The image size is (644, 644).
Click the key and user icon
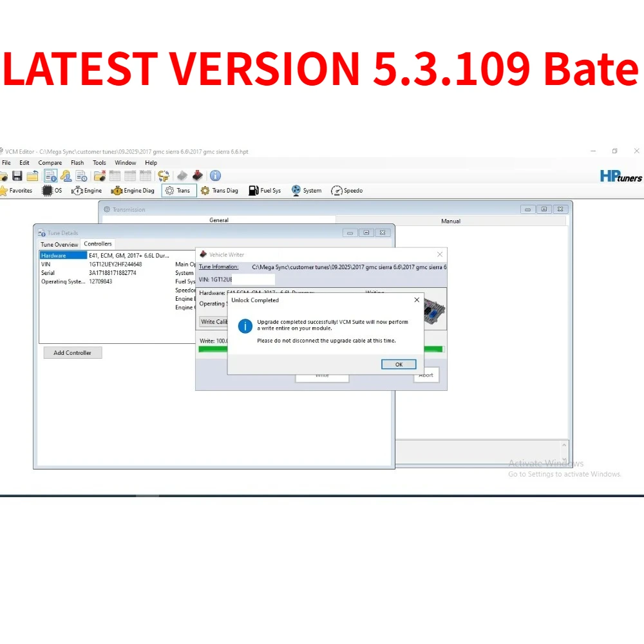pos(66,176)
